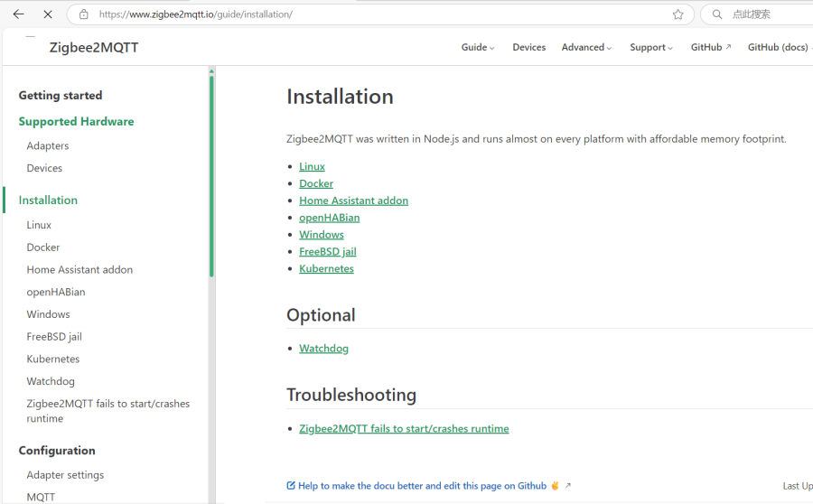Open Getting started in sidebar
Image resolution: width=813 pixels, height=504 pixels.
(x=61, y=96)
